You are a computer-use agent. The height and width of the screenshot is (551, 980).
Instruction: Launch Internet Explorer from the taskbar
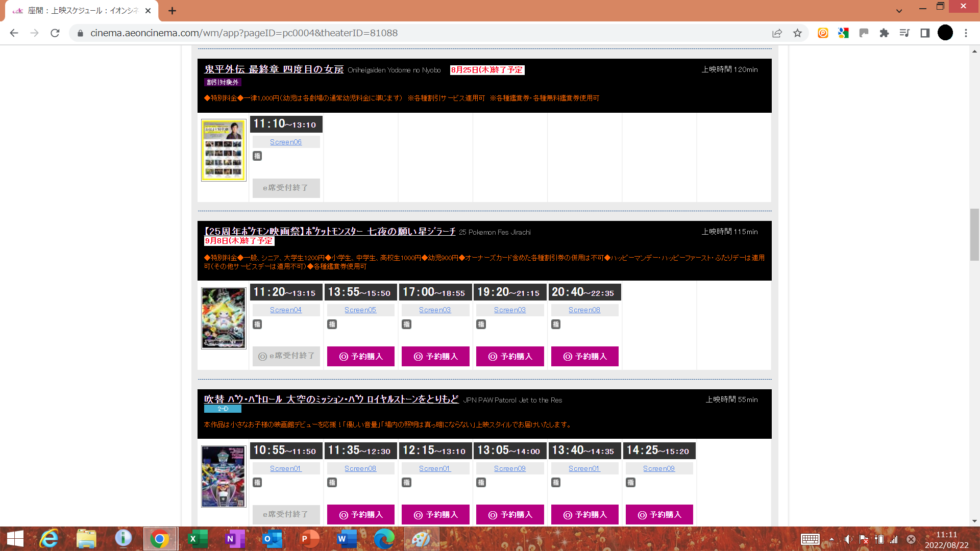[x=50, y=539]
